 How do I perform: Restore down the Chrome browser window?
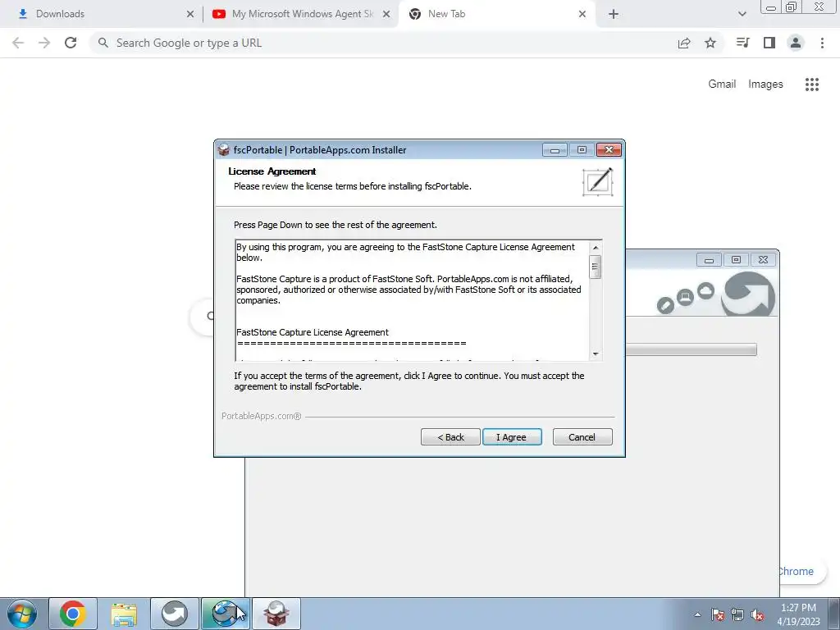pyautogui.click(x=792, y=7)
